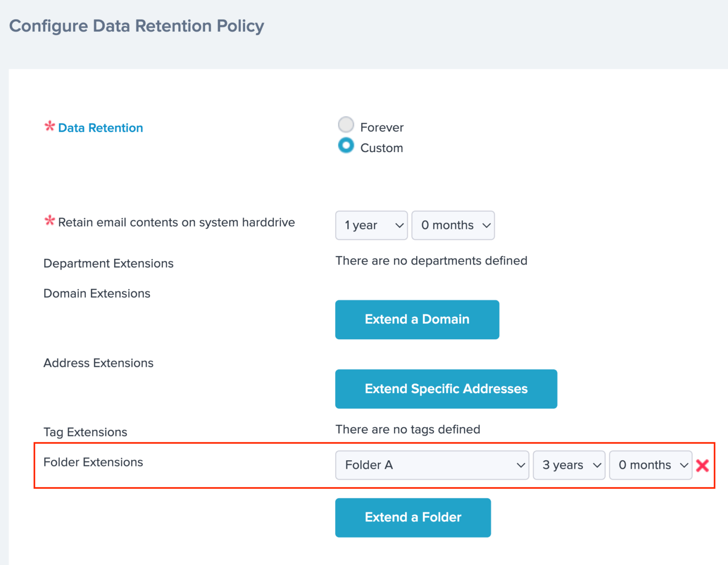Click the Folder Extensions label
Screen dimensions: 728x565
point(93,462)
